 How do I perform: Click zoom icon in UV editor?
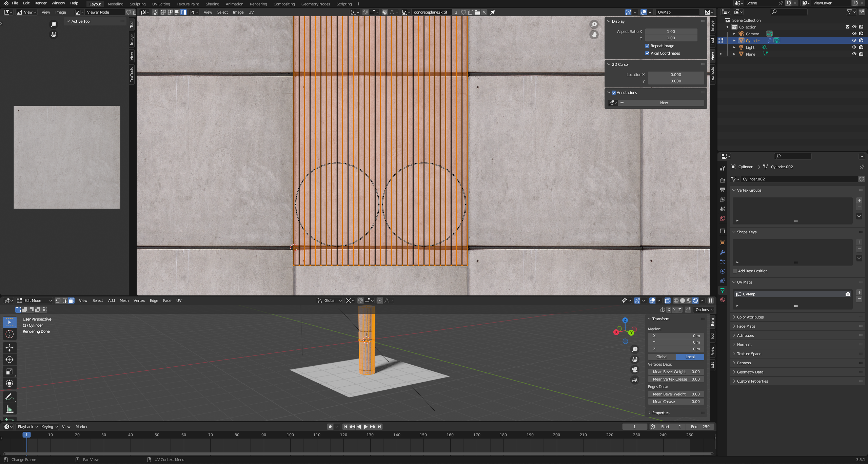pos(594,24)
